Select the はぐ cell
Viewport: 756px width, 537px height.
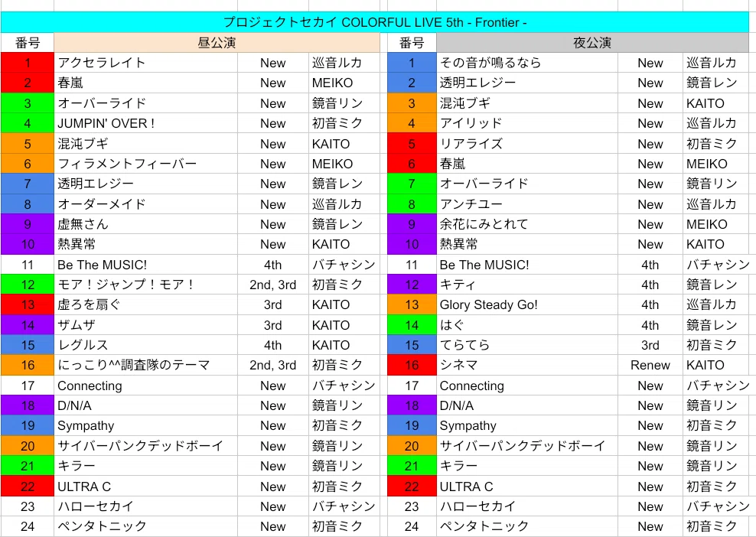tap(527, 325)
